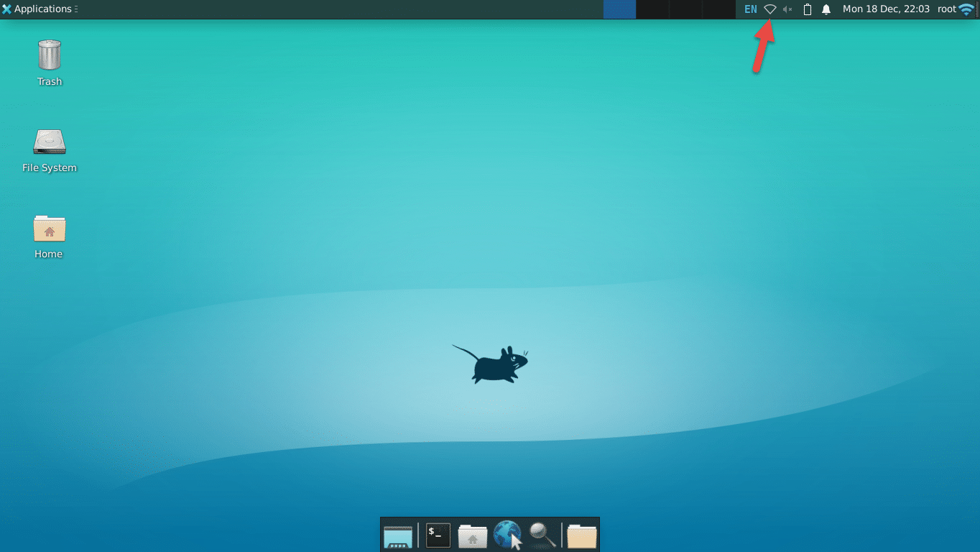
Task: Open Application Finder magnifier icon
Action: 542,535
